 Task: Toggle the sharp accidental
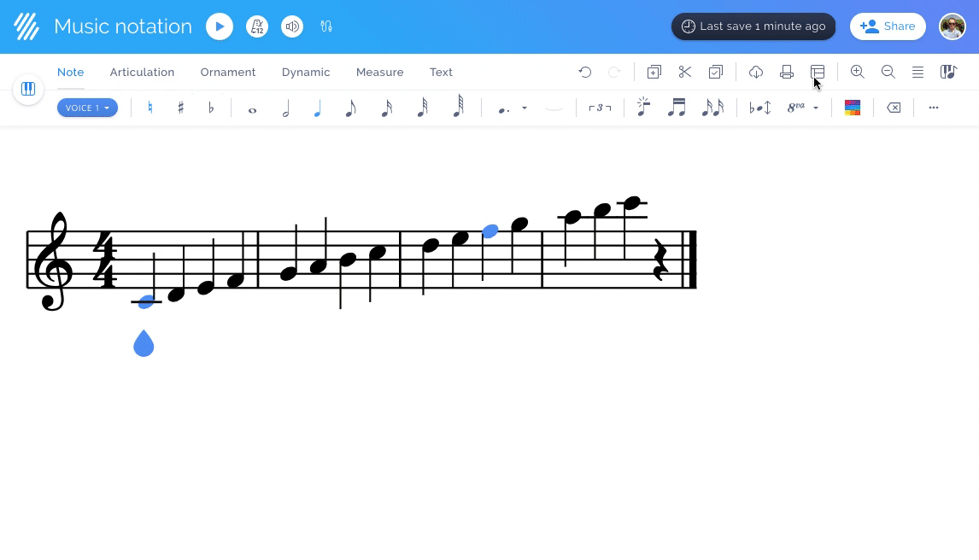click(x=180, y=108)
